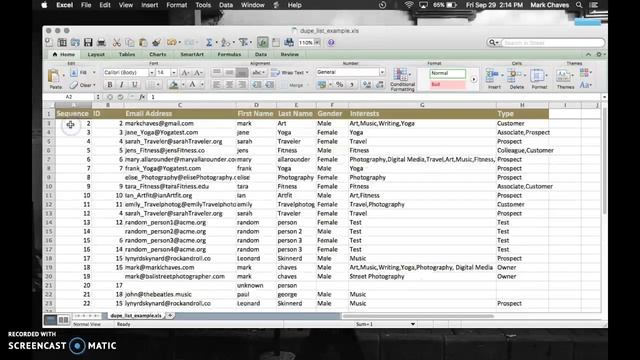Click the Fill Color paint bucket
The height and width of the screenshot is (360, 640).
point(173,85)
